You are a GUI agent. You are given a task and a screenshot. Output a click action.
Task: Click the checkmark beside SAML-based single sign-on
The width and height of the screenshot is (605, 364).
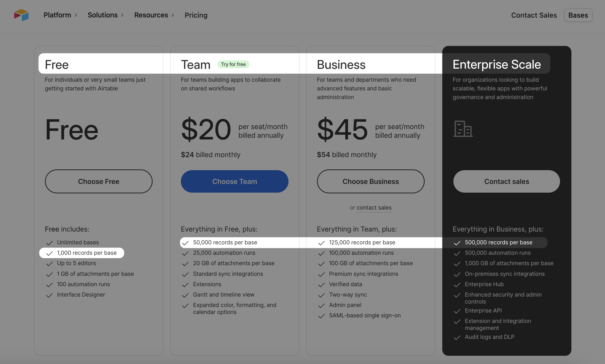click(321, 316)
